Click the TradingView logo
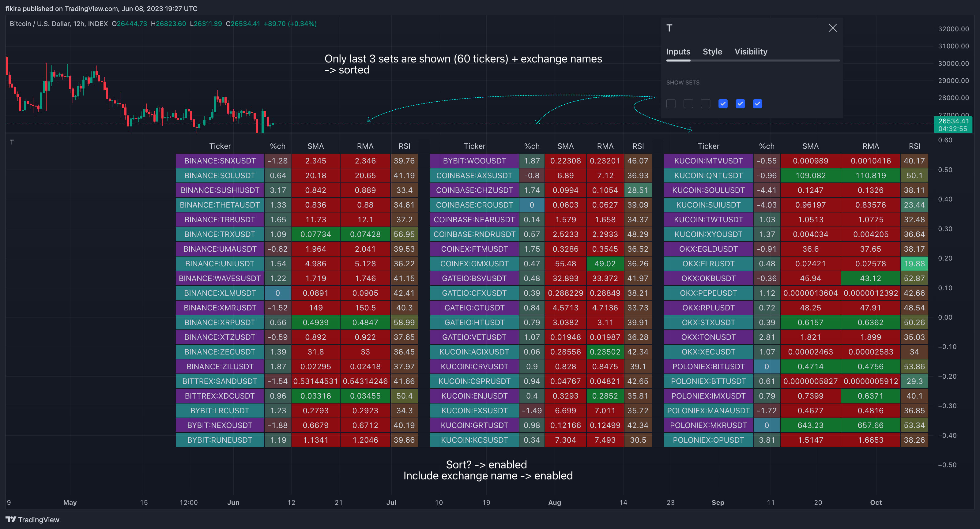Viewport: 980px width, 529px height. (x=33, y=520)
